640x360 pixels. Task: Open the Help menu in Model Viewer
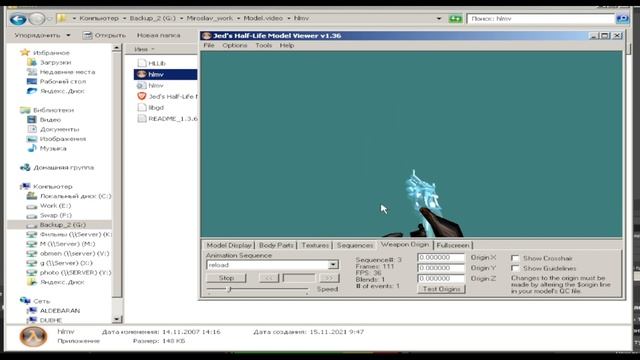287,45
